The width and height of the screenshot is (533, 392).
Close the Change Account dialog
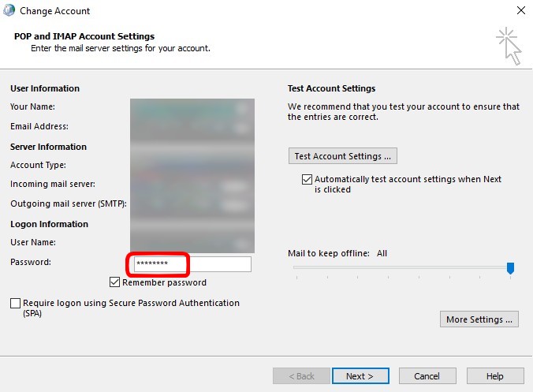(x=520, y=11)
